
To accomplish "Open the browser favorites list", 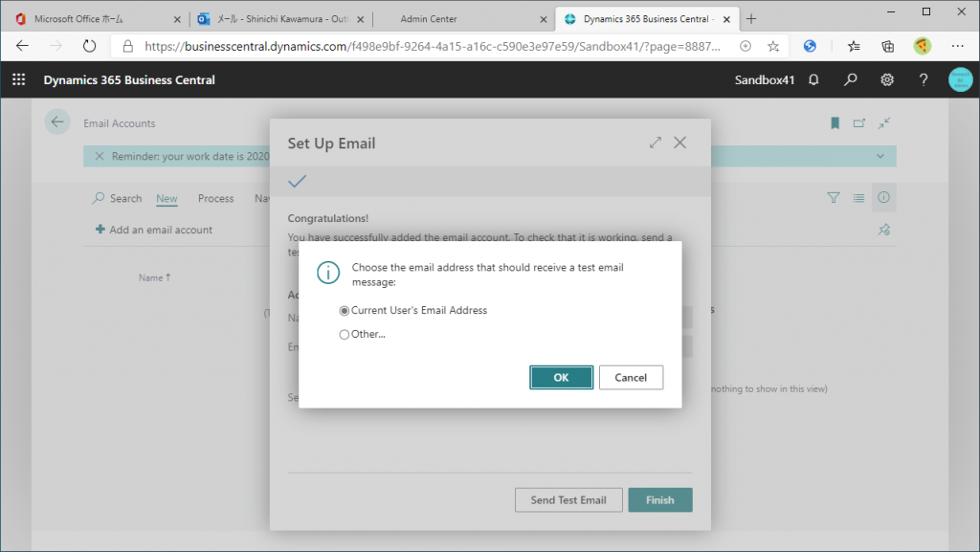I will pyautogui.click(x=854, y=46).
